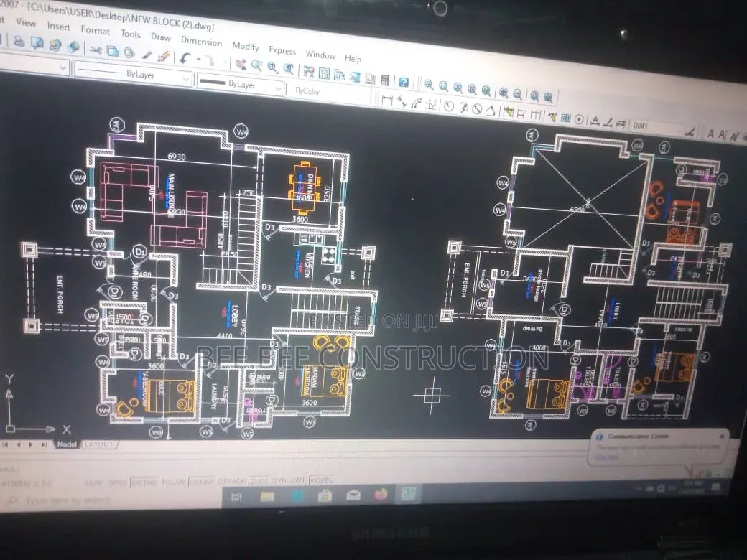Click the Match Properties brush icon
Screen dimensions: 747x560
pyautogui.click(x=147, y=55)
